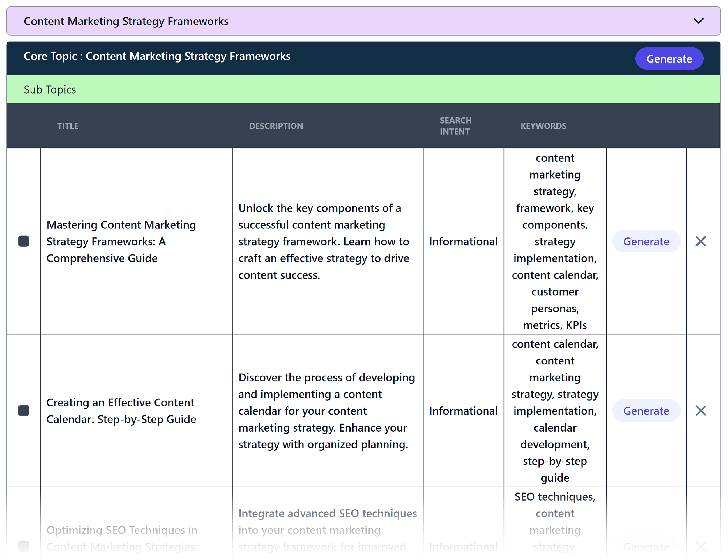Delete the "Creating an Effective Content Calendar" row

pyautogui.click(x=701, y=411)
